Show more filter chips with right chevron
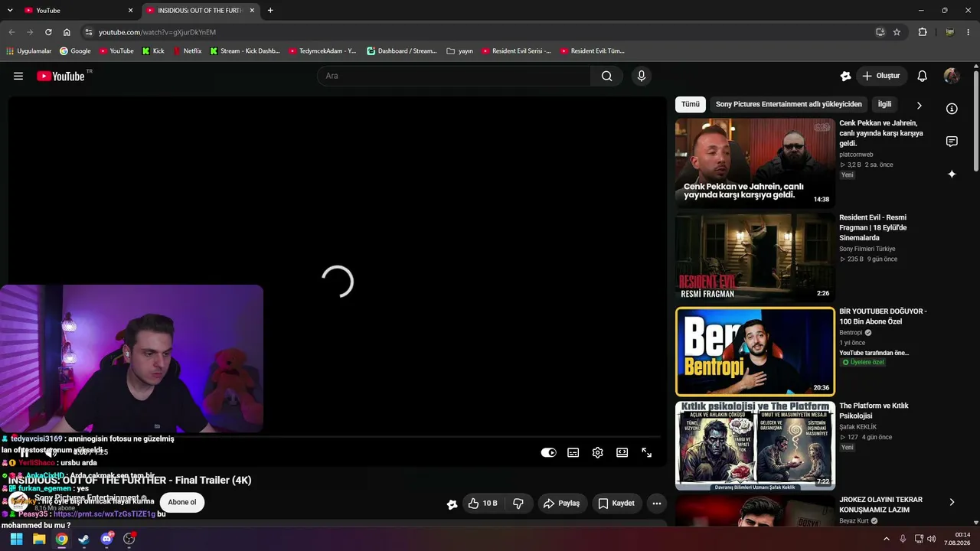The image size is (980, 551). (x=919, y=105)
